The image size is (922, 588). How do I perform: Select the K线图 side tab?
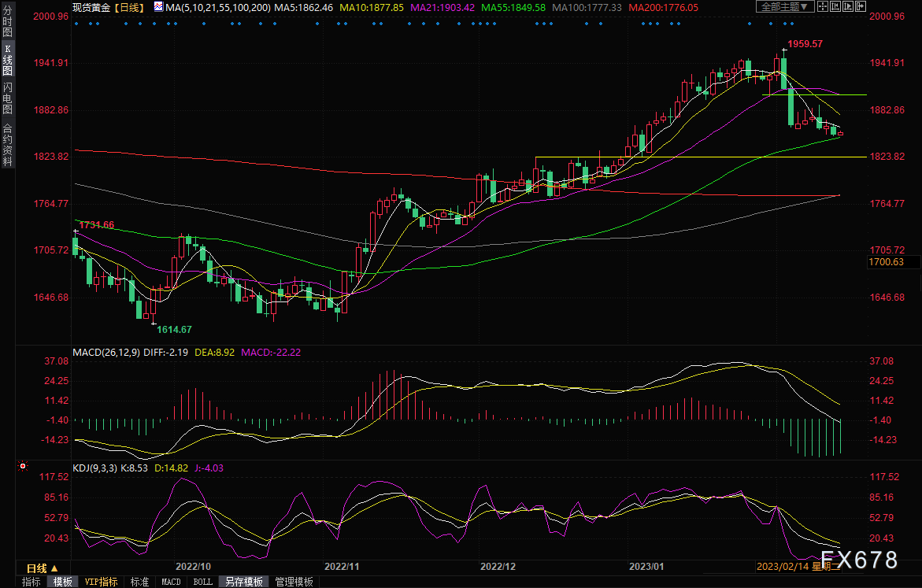tap(7, 62)
